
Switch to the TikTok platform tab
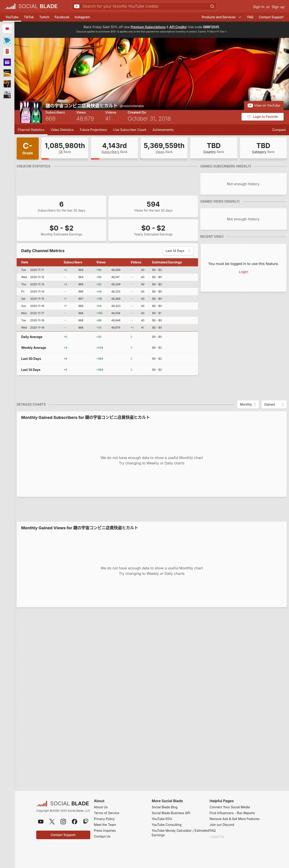pyautogui.click(x=29, y=17)
